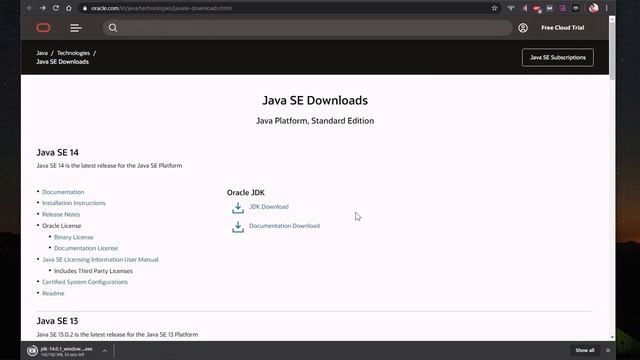
Task: Open the Oracle hamburger menu
Action: 76,28
